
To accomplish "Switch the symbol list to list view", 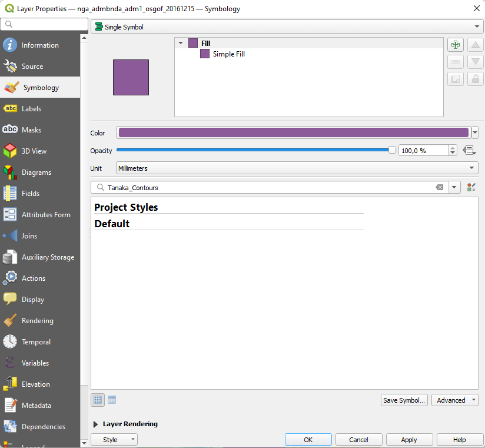I will 112,400.
